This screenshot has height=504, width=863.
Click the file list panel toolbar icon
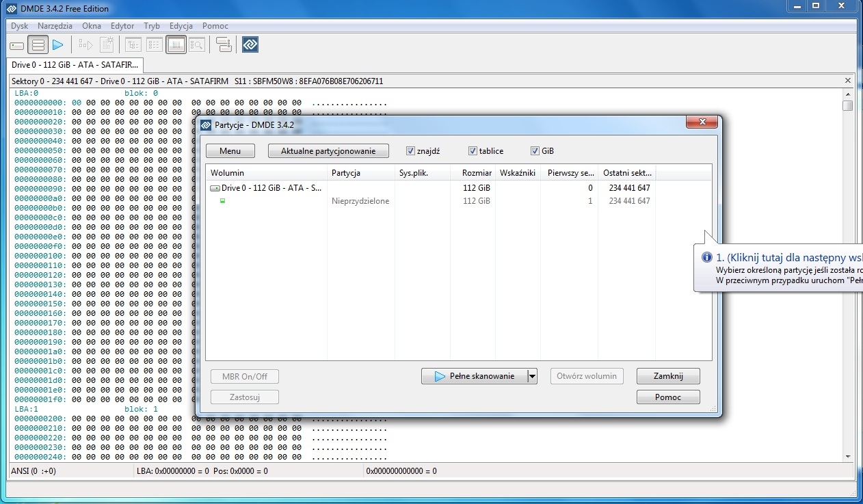(155, 45)
